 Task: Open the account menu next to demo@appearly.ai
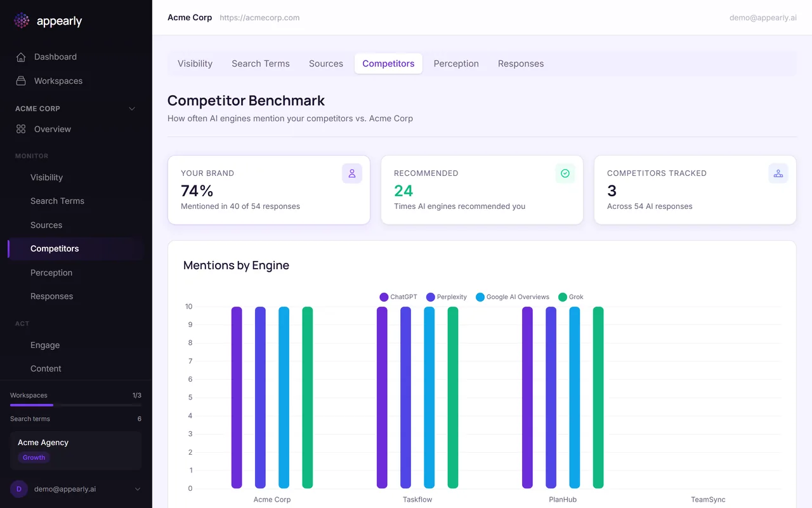tap(138, 489)
